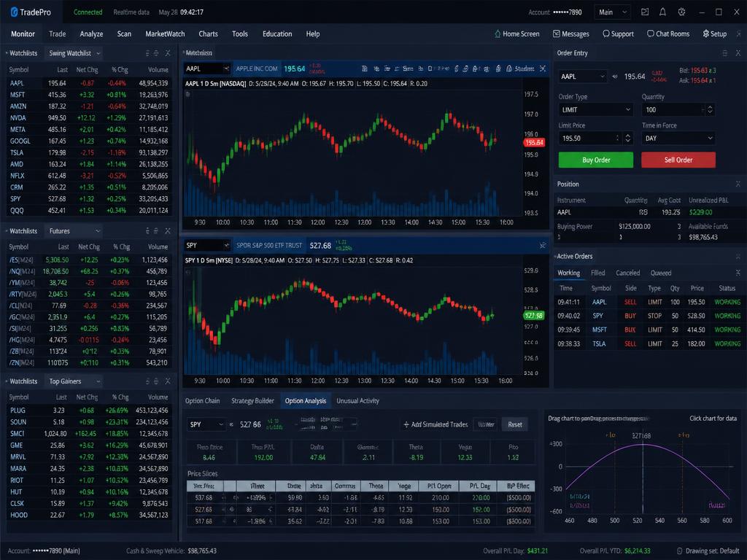Open the Time in Force DAY dropdown
Image resolution: width=747 pixels, height=560 pixels.
[x=678, y=138]
